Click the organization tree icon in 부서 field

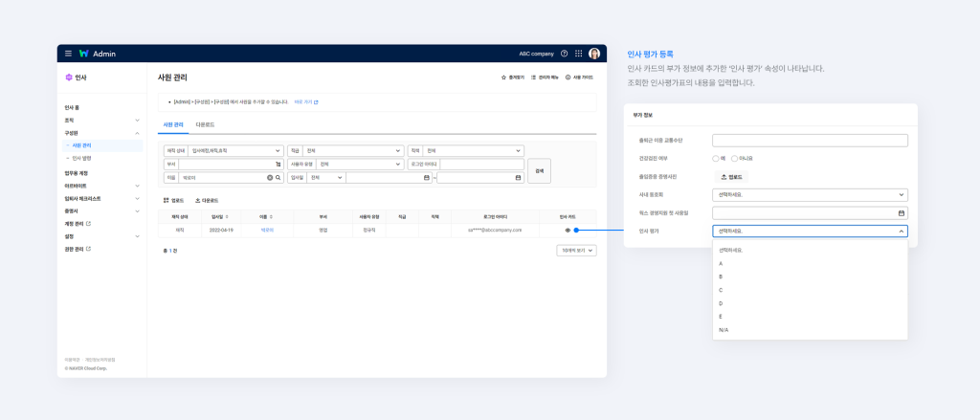[278, 165]
